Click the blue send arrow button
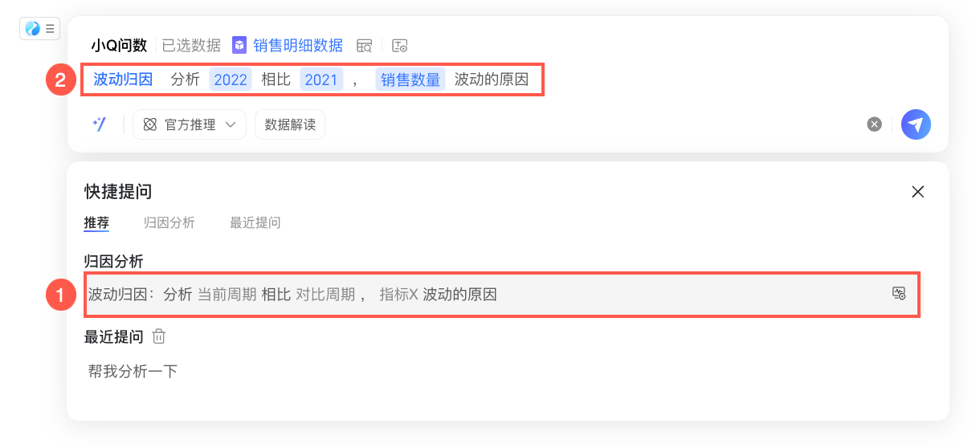 (x=916, y=124)
